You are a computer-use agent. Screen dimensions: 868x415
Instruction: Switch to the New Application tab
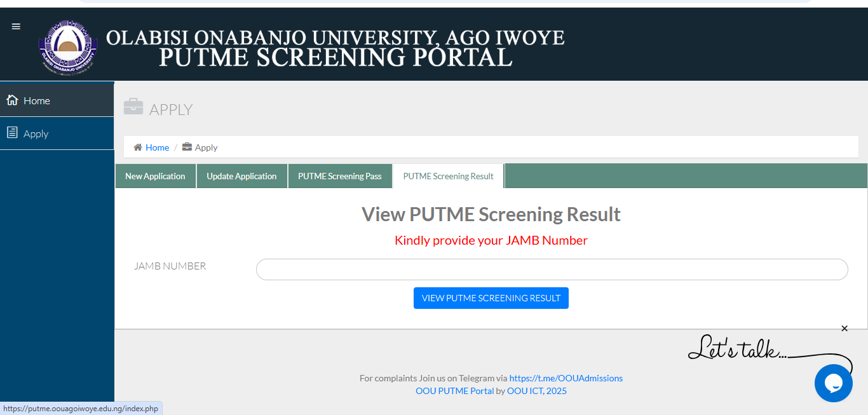[155, 175]
